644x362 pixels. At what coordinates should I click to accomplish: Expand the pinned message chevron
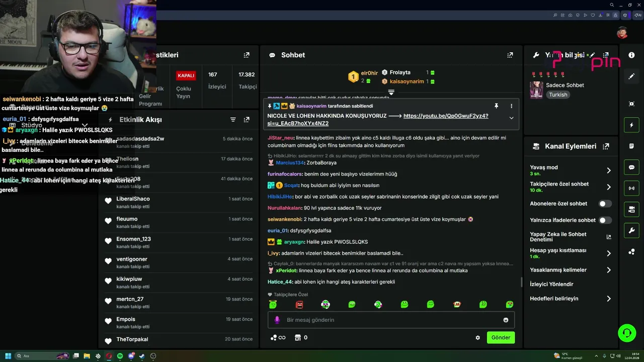coord(511,118)
